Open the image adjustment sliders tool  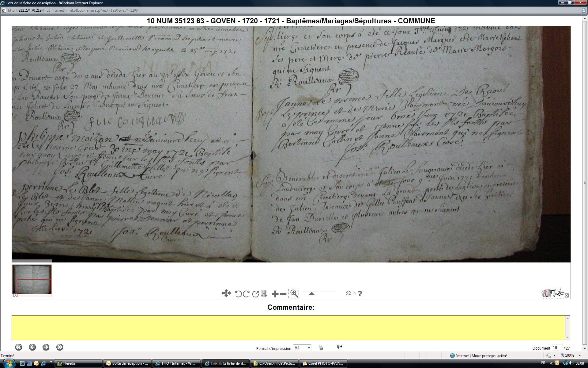pos(264,294)
